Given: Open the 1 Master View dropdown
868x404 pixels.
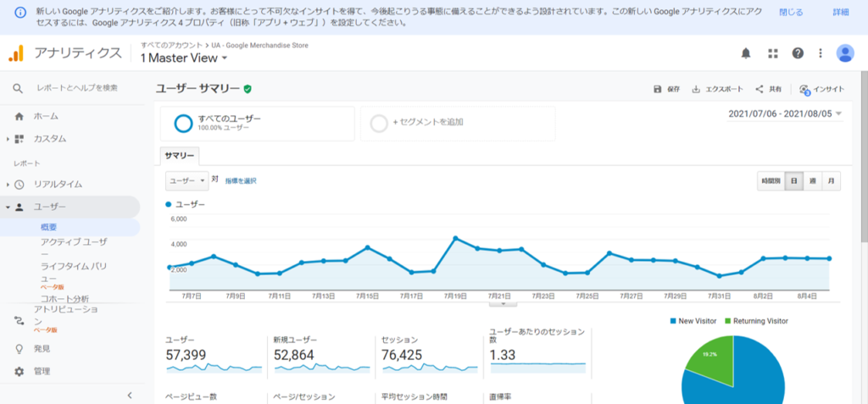Looking at the screenshot, I should point(184,58).
